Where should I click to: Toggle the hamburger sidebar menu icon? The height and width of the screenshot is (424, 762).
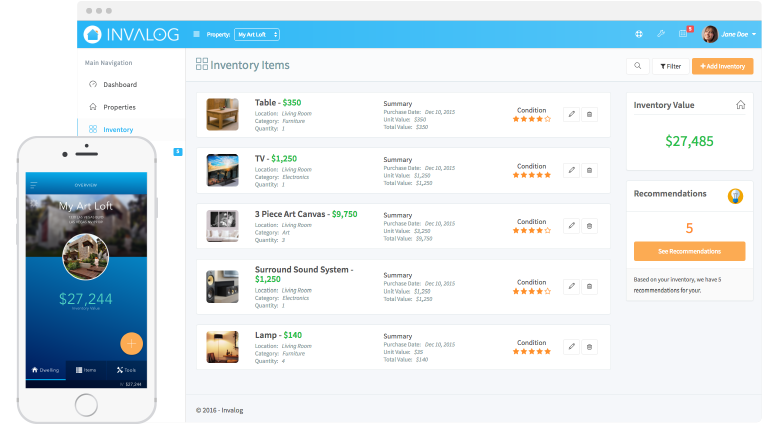coord(196,34)
